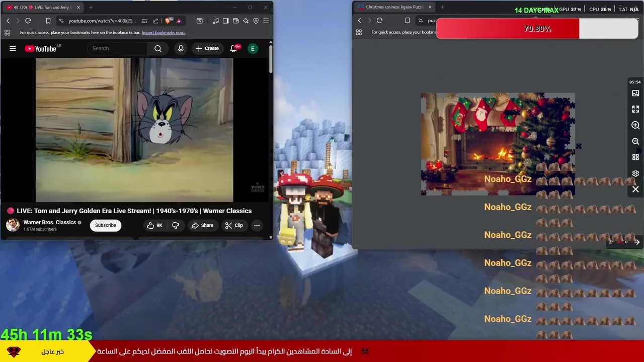Click the YouTube page vertical scrollbar

[271, 59]
